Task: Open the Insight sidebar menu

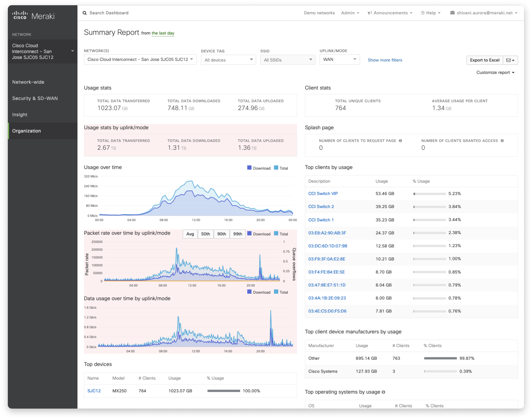Action: coord(20,115)
